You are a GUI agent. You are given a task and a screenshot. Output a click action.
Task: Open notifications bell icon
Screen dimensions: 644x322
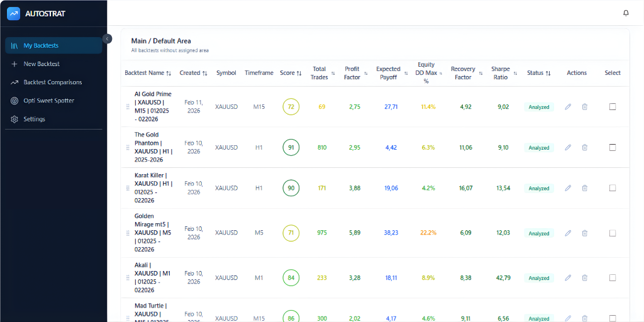coord(626,13)
